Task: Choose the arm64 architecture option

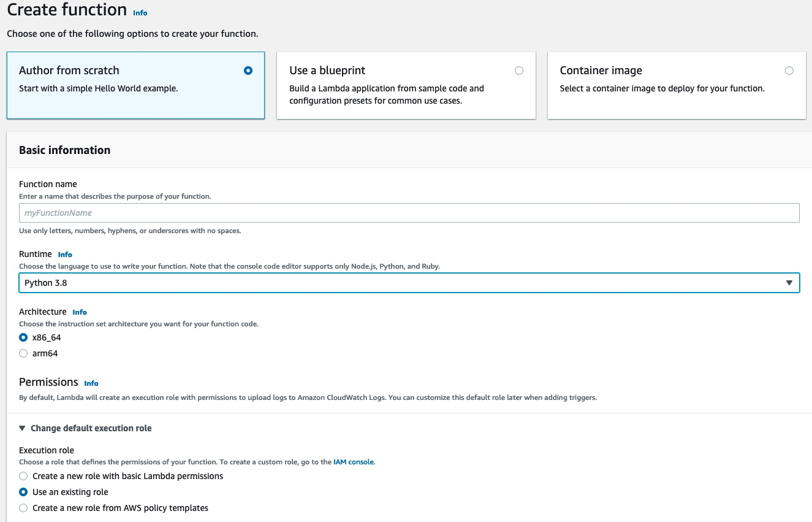Action: point(23,353)
